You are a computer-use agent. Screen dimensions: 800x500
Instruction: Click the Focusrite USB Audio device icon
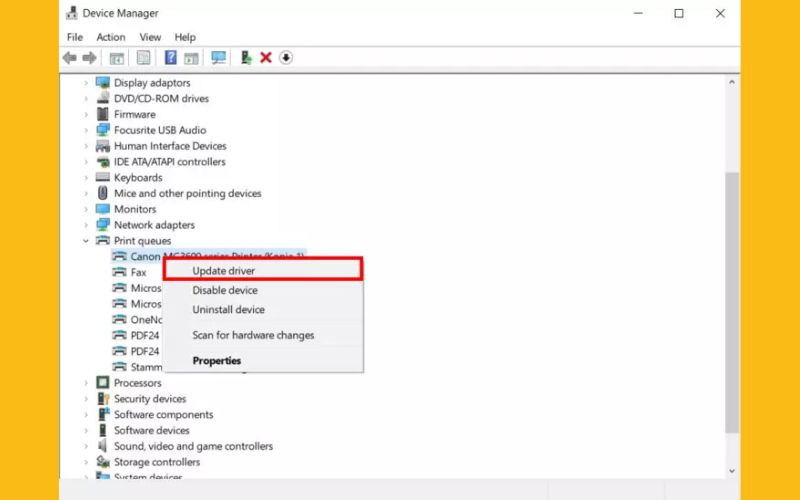click(x=102, y=130)
